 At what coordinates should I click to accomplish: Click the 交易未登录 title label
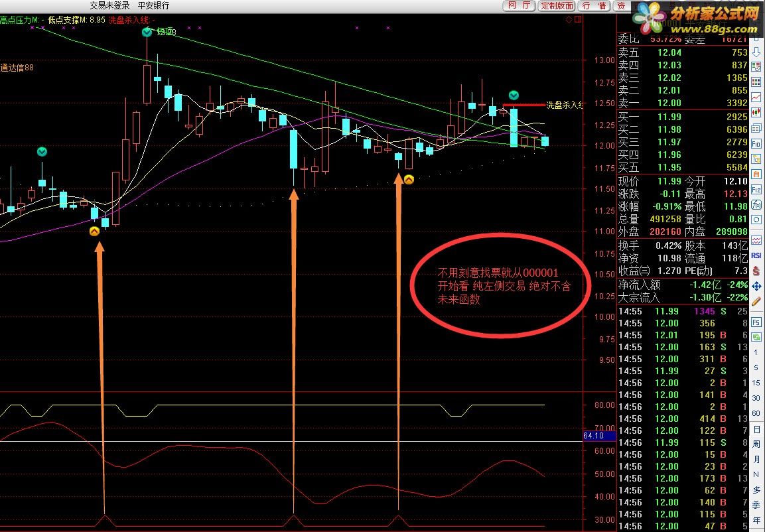(x=109, y=5)
